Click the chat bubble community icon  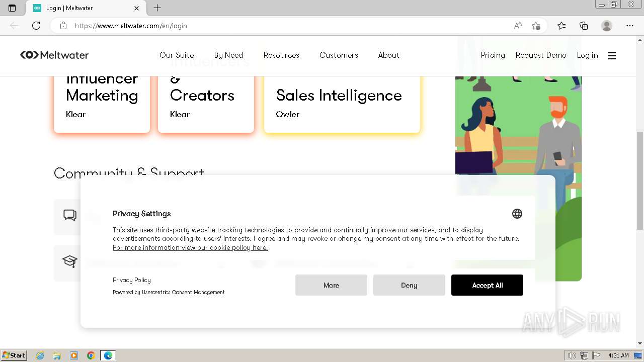(x=70, y=216)
